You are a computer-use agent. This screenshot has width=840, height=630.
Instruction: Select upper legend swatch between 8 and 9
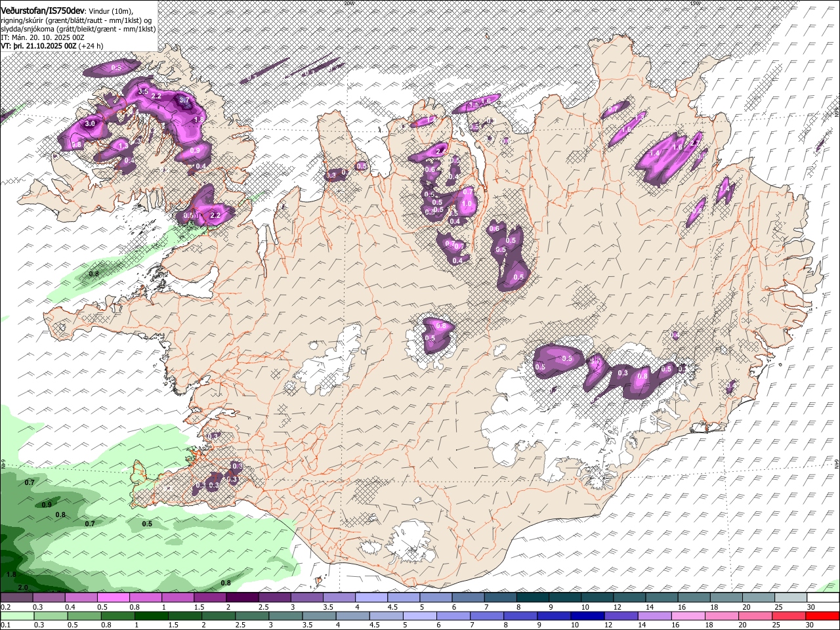533,597
